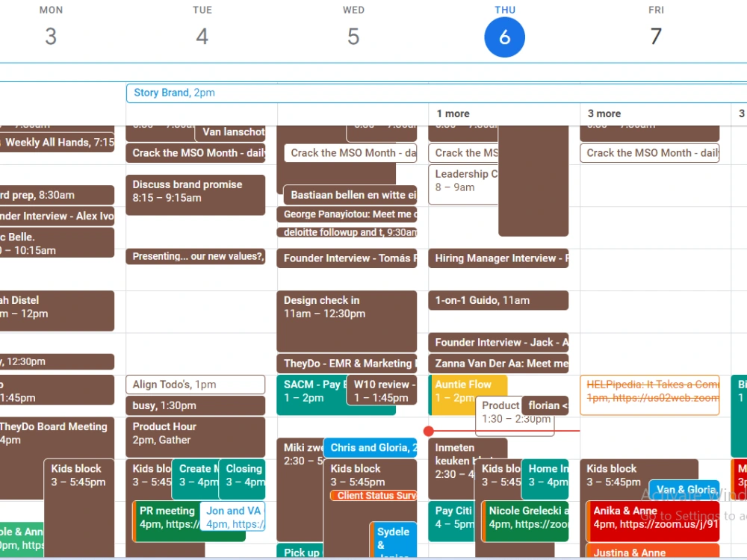Open Friday's Kids block 3 – 5:45pm

(x=615, y=476)
